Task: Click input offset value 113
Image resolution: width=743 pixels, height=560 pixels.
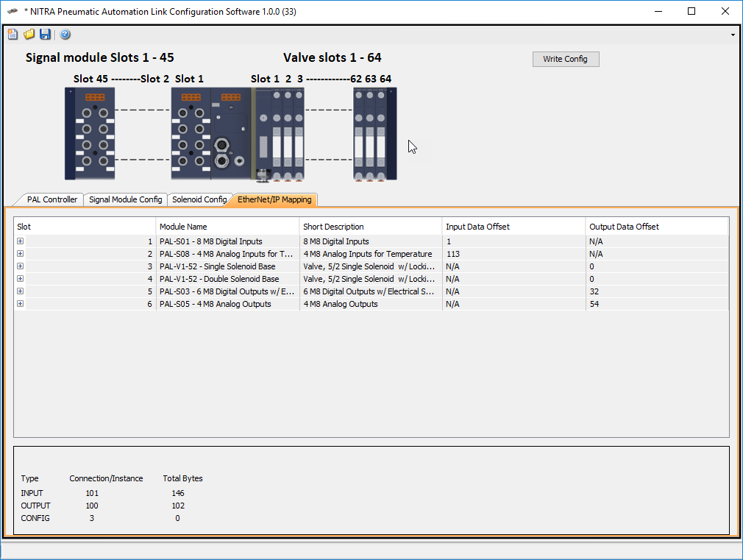Action: coord(453,254)
